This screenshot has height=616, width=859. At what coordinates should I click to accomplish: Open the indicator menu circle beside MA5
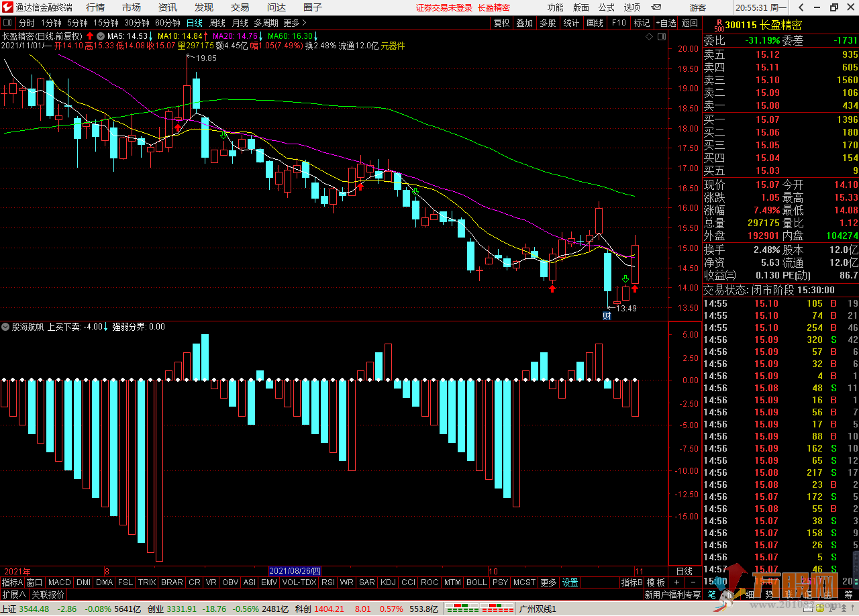click(x=101, y=36)
